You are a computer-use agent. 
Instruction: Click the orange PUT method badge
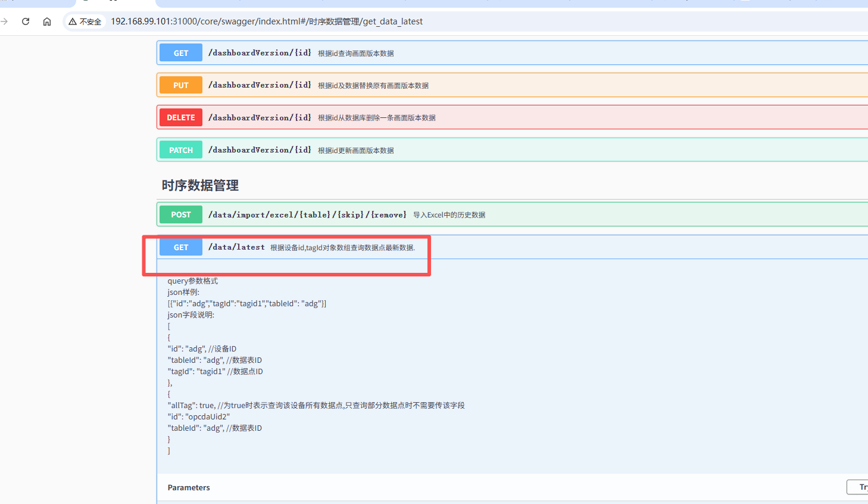coord(181,85)
